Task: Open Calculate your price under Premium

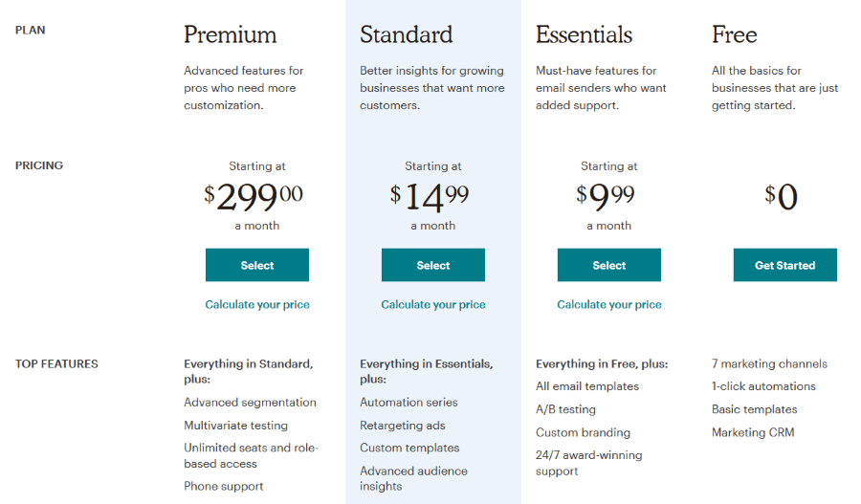Action: pos(257,305)
